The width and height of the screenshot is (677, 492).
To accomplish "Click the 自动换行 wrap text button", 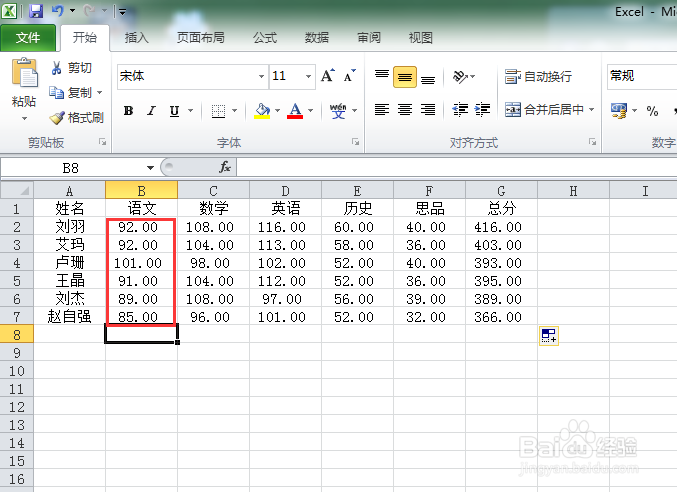I will 538,76.
